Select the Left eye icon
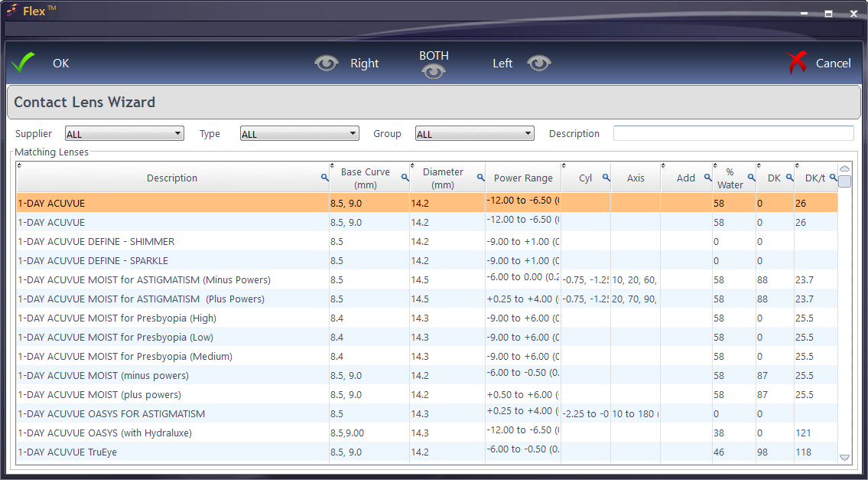Image resolution: width=868 pixels, height=480 pixels. 539,64
